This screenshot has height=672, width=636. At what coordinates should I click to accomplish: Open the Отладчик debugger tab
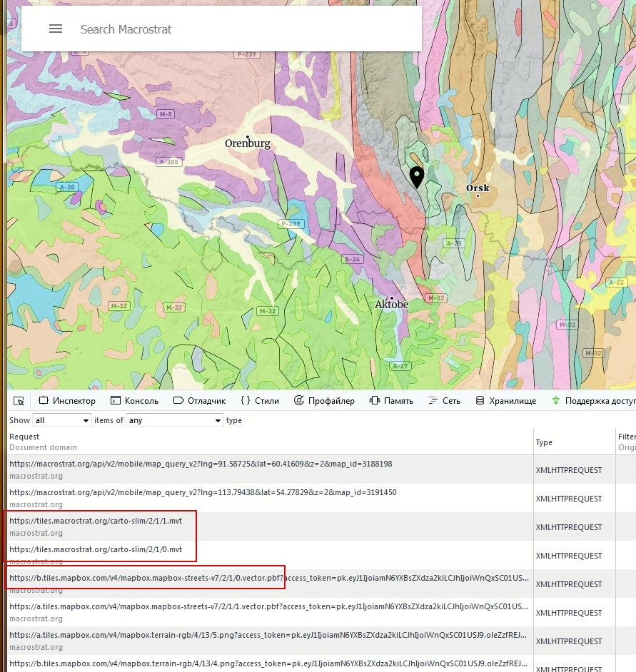coord(199,401)
